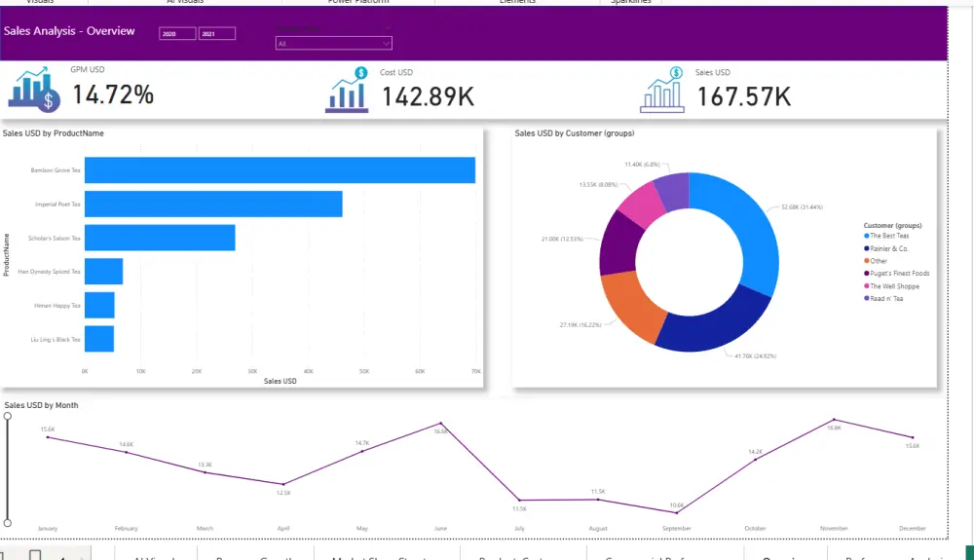Click the top handle of the line chart zoom slider
974x560 pixels.
click(8, 417)
